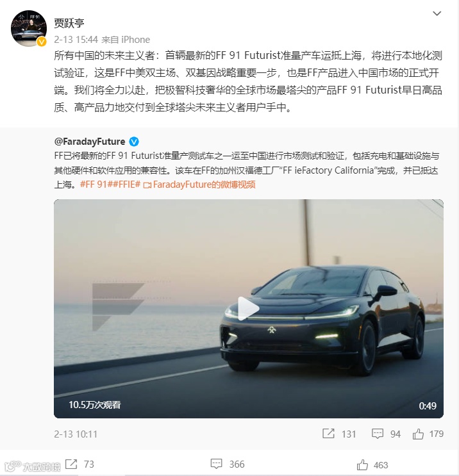Click the orange verified badge on avatar
The height and width of the screenshot is (476, 459).
pos(42,42)
